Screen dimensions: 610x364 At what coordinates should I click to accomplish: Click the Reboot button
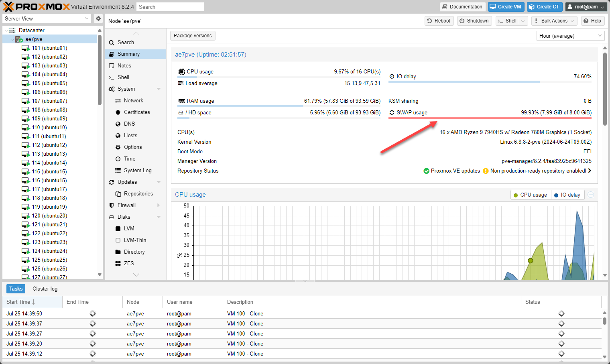click(x=439, y=21)
